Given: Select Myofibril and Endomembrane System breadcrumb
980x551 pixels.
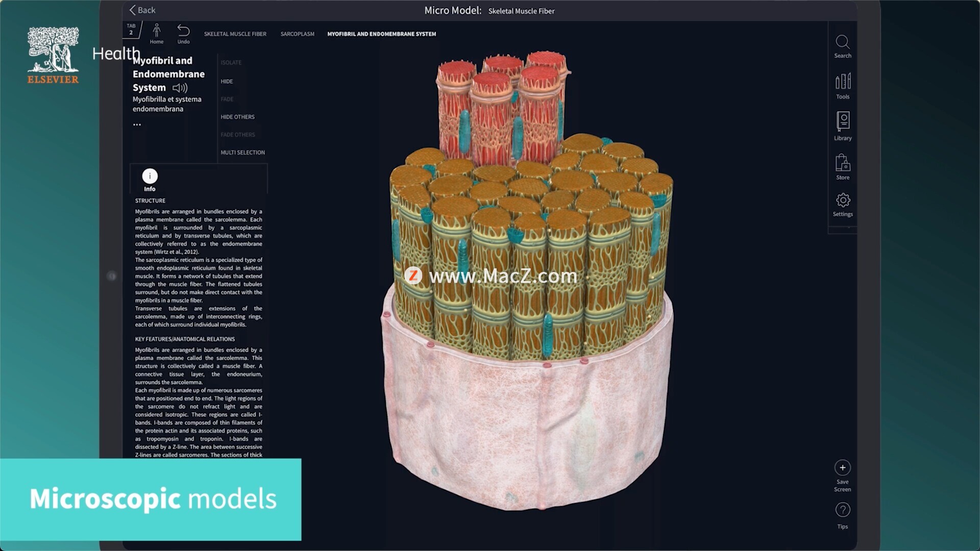Looking at the screenshot, I should click(x=381, y=34).
